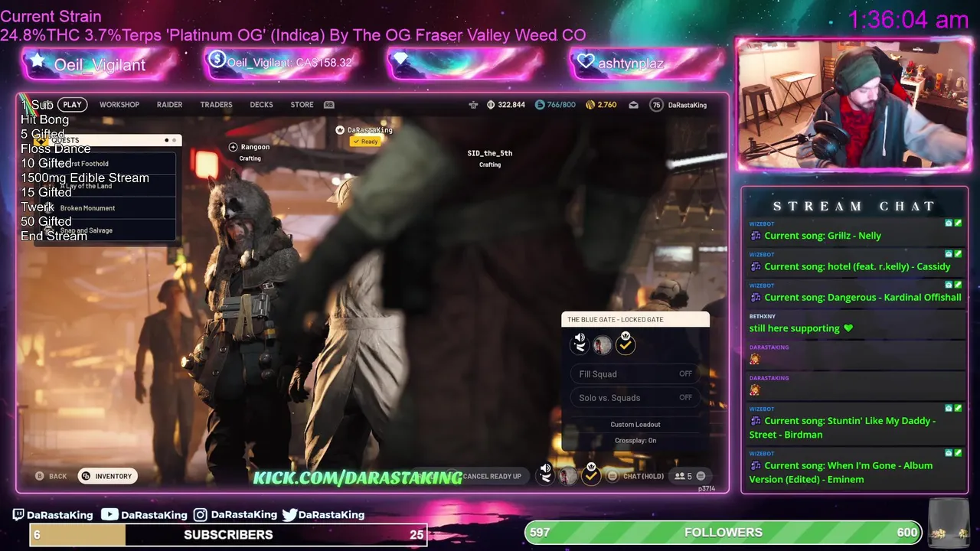Click the Twitch logo icon

(x=18, y=515)
